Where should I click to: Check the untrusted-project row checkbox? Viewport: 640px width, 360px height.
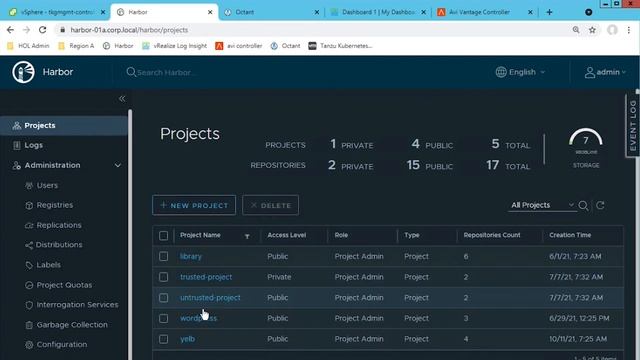pos(163,298)
